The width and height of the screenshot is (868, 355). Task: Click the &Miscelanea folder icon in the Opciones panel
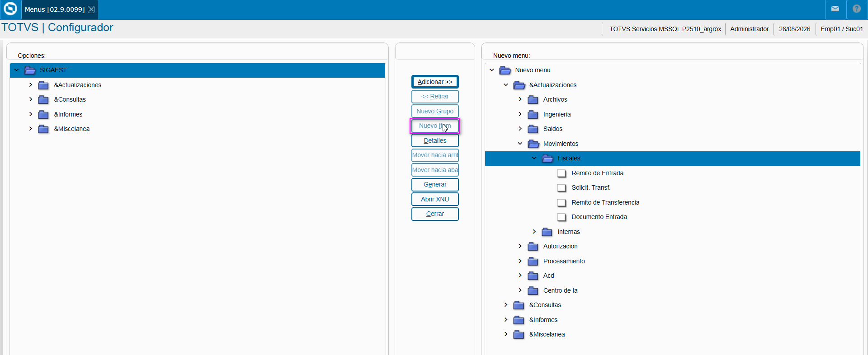click(x=43, y=129)
